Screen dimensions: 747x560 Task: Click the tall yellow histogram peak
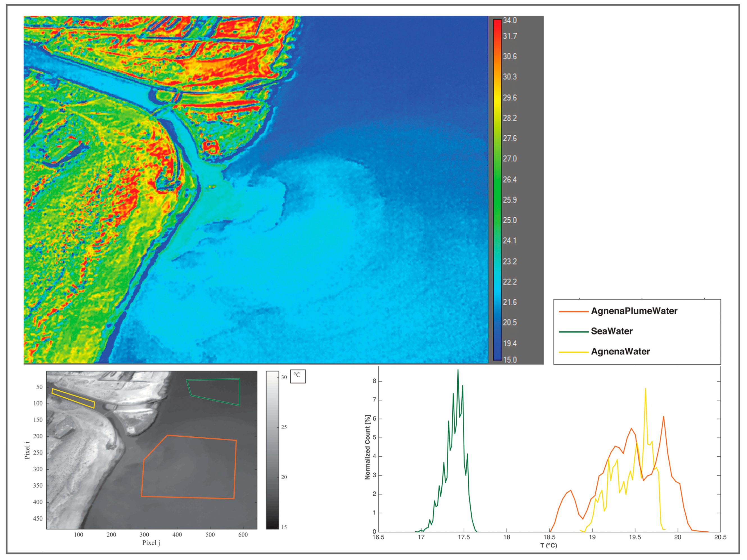tap(645, 389)
